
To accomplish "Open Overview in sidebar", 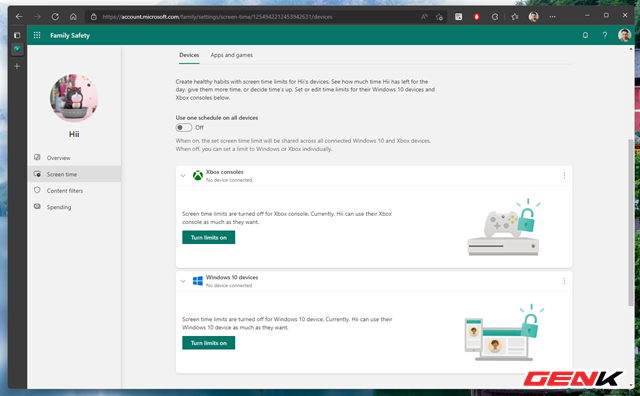I will [74, 158].
